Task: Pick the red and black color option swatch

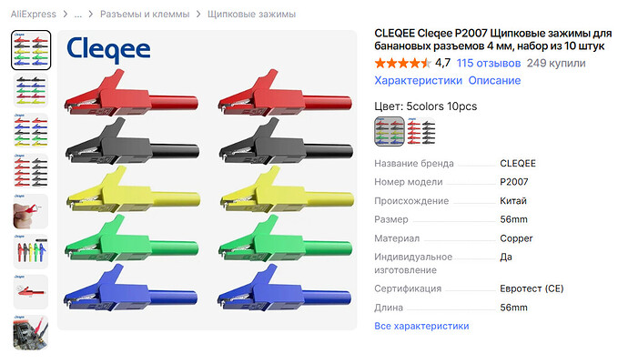Action: pos(420,131)
